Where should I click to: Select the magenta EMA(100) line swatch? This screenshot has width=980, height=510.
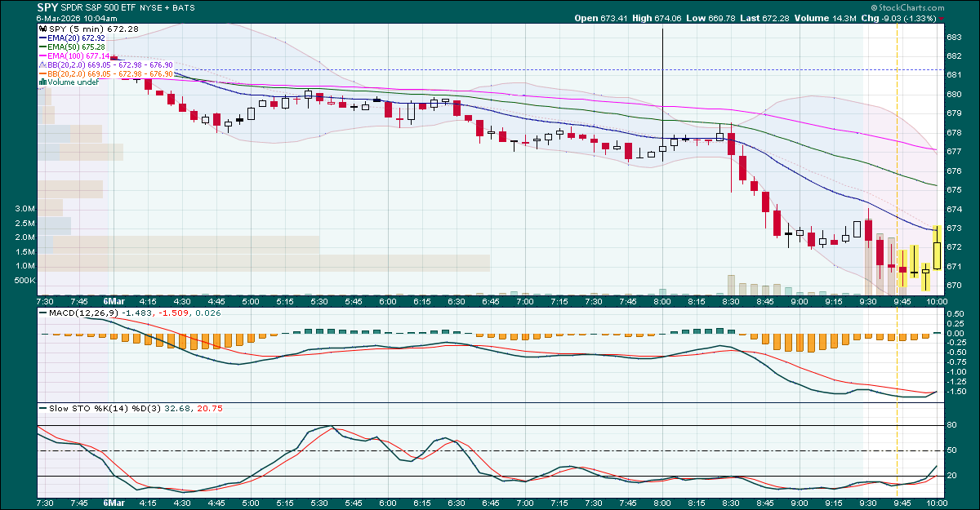point(42,55)
